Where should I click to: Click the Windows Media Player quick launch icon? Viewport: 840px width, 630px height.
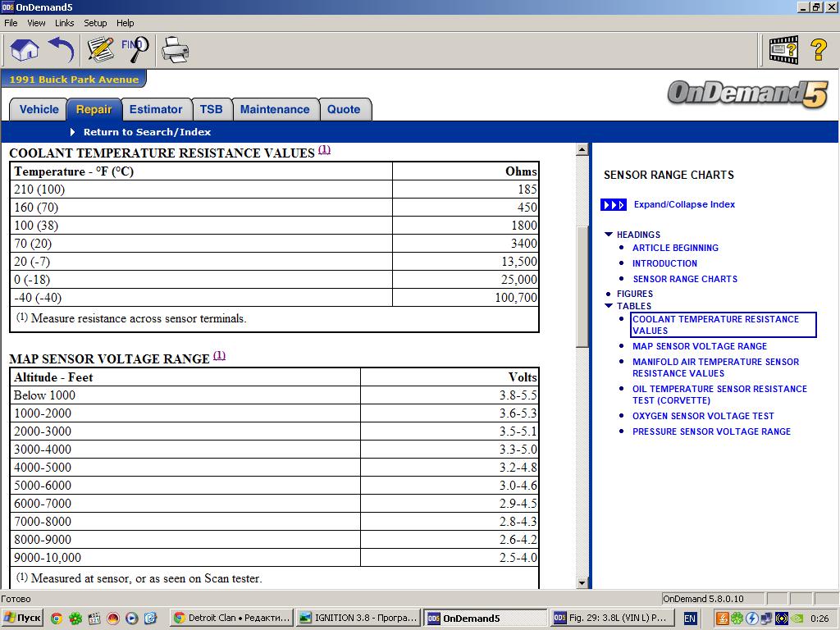point(132,619)
